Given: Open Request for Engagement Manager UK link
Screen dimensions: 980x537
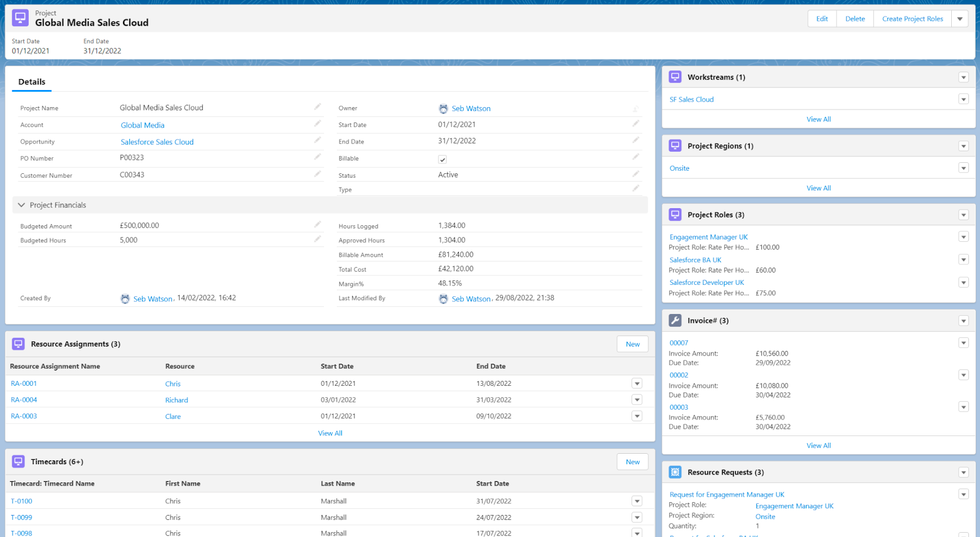Looking at the screenshot, I should [726, 495].
